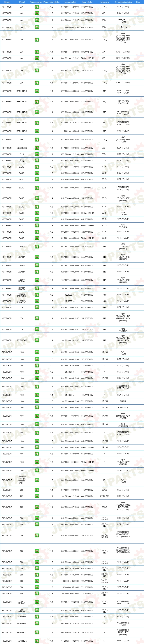Click the Model column header

point(22,2)
